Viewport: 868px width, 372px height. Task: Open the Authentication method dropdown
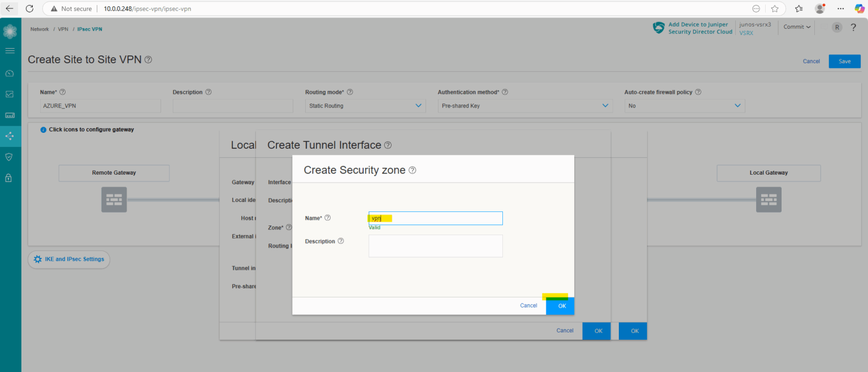tap(525, 105)
